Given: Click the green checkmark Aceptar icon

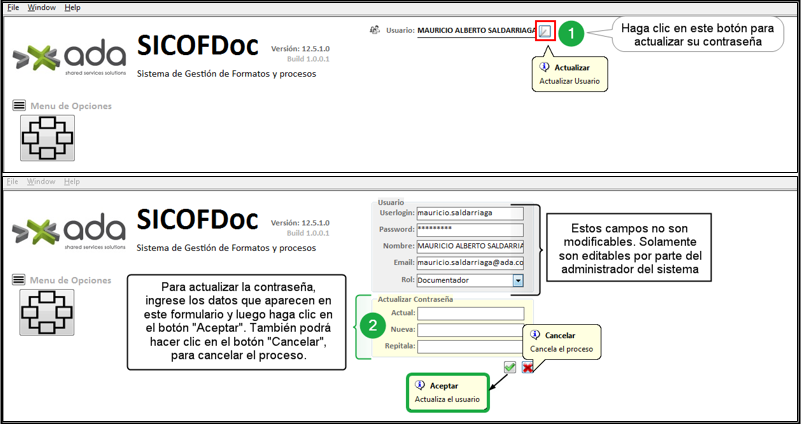Looking at the screenshot, I should tap(510, 367).
